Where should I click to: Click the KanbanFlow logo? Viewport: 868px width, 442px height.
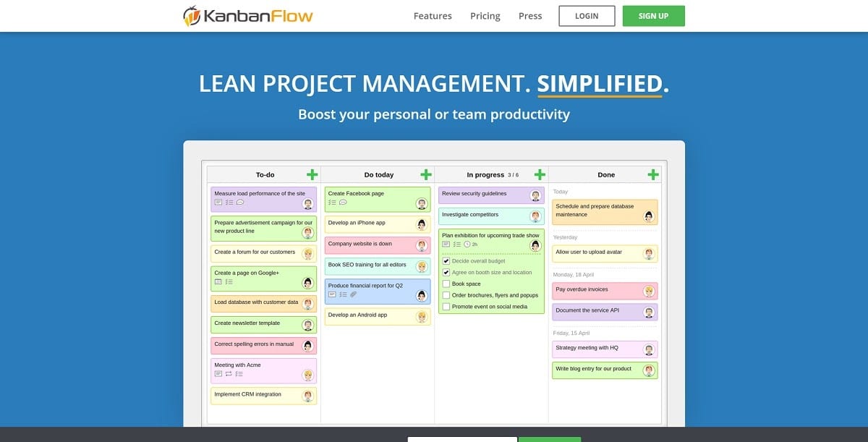coord(248,16)
